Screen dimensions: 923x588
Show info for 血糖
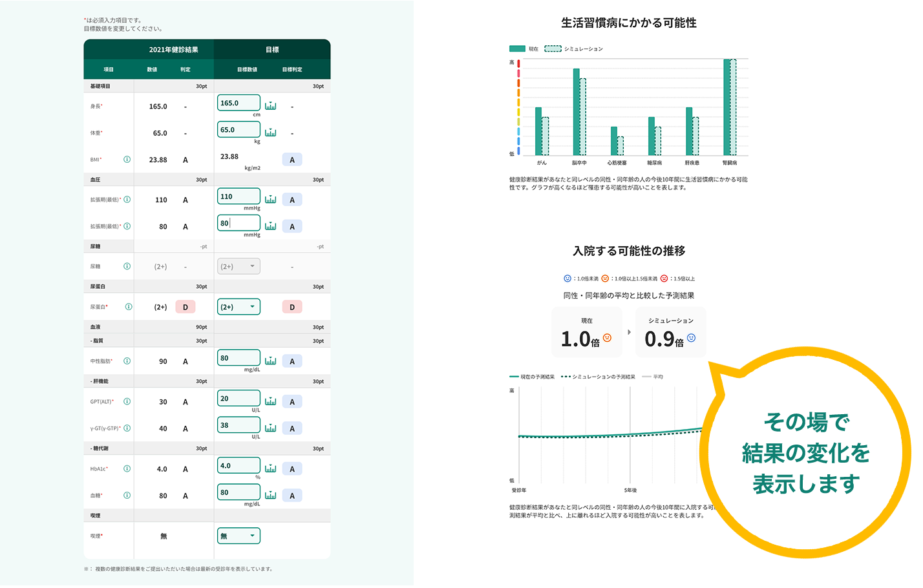pos(127,496)
